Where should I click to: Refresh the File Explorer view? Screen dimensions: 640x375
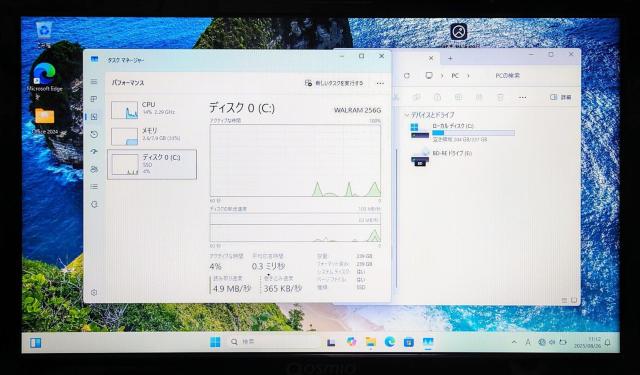[407, 75]
